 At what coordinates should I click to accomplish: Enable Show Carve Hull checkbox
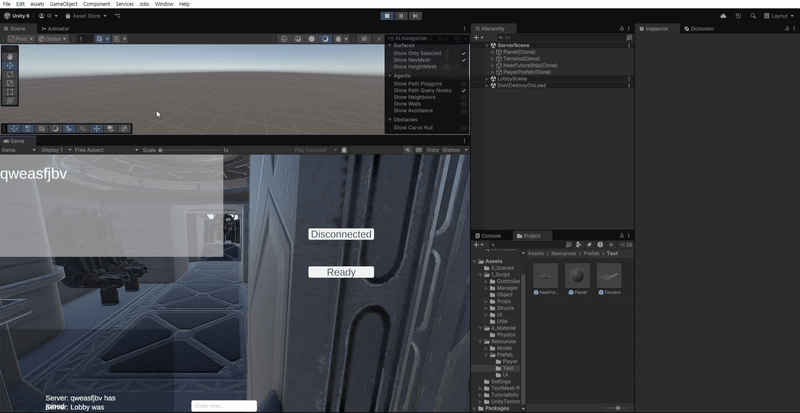[x=464, y=128]
